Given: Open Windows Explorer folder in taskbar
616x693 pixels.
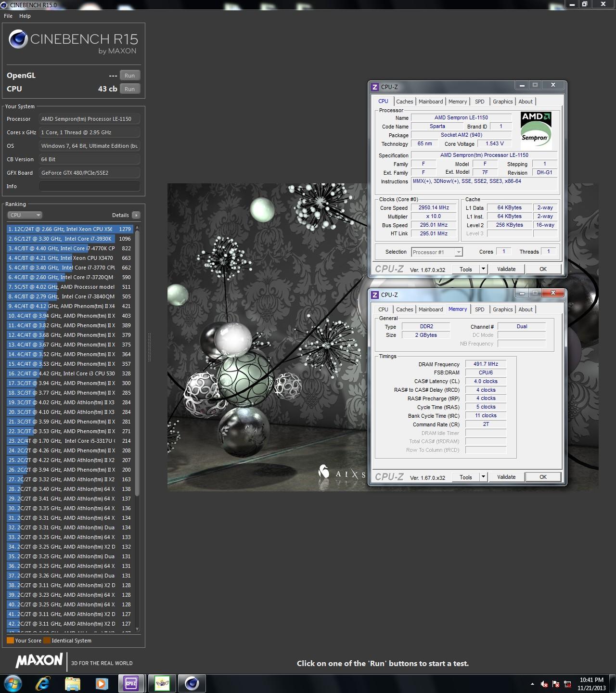Looking at the screenshot, I should 73,683.
